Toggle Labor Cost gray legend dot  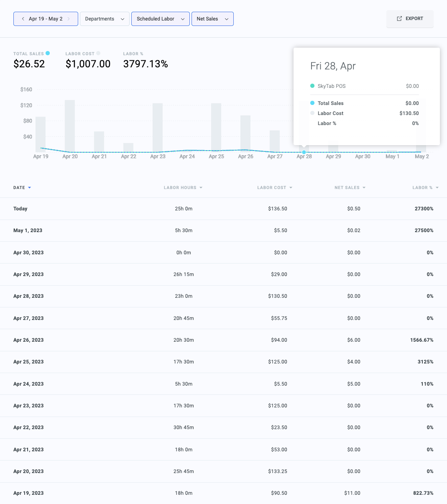[98, 53]
